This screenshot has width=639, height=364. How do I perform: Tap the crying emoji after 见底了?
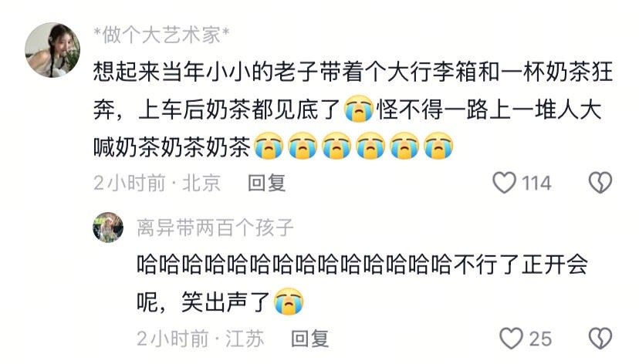tap(359, 109)
